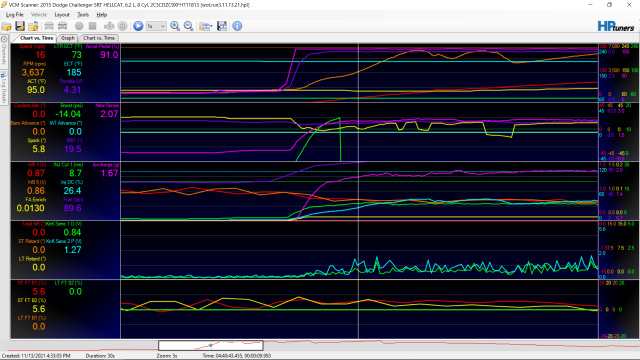This screenshot has width=640, height=360.
Task: Save the layout with grid floppy icon
Action: (222, 26)
